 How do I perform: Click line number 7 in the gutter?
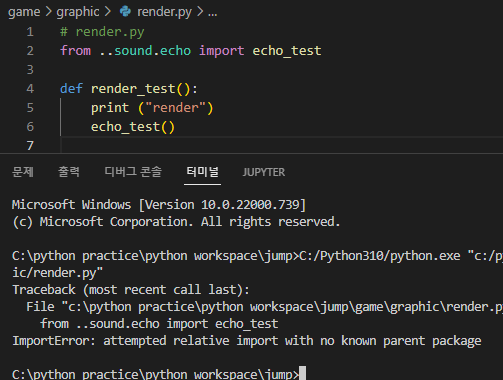pyautogui.click(x=30, y=146)
